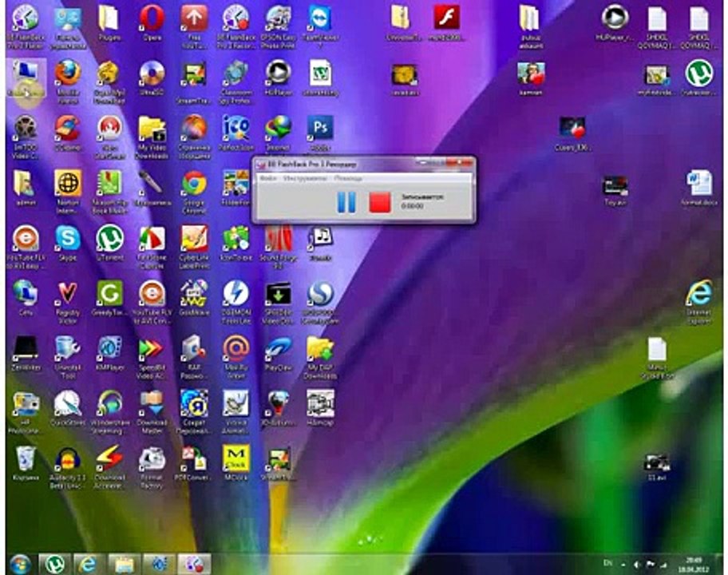This screenshot has height=575, width=728.
Task: Open the CCleaner desktop shortcut
Action: (68, 133)
